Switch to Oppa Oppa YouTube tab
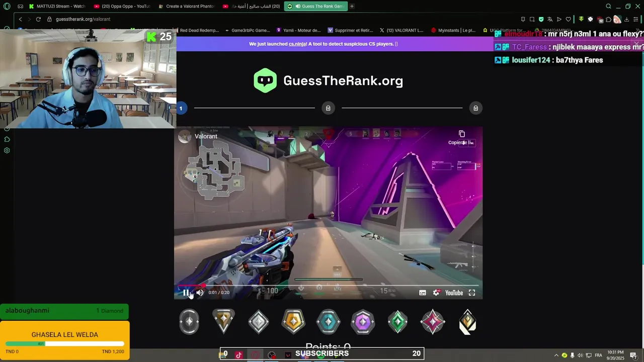 [x=122, y=6]
